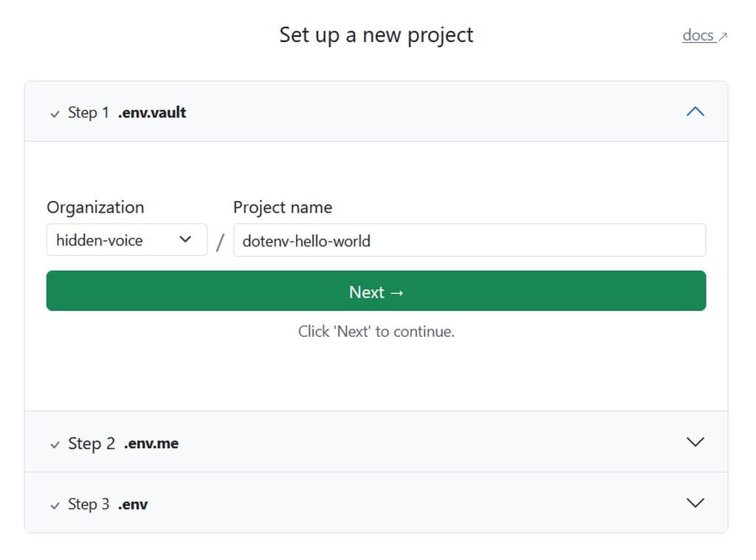
Task: Click inside the Project name field
Action: (470, 239)
